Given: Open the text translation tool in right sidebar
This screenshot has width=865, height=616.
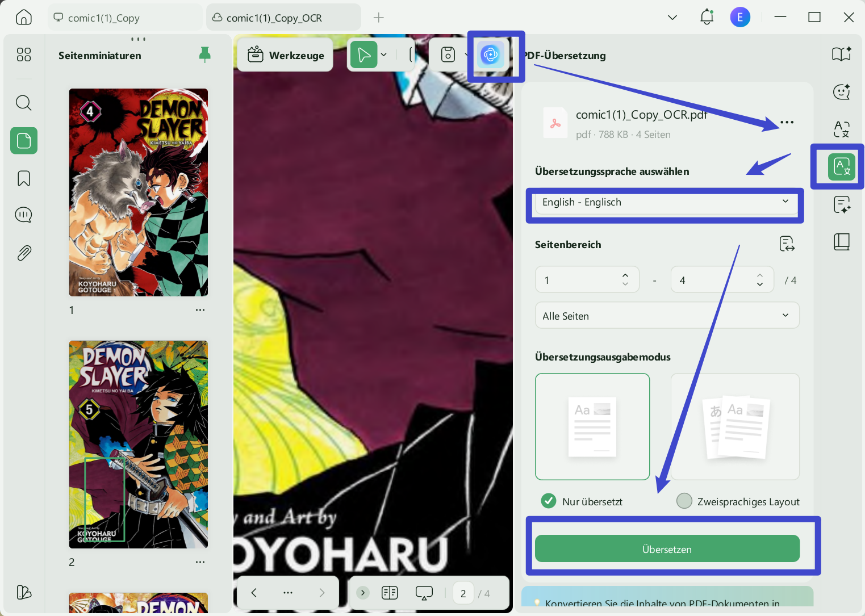Looking at the screenshot, I should [x=841, y=129].
